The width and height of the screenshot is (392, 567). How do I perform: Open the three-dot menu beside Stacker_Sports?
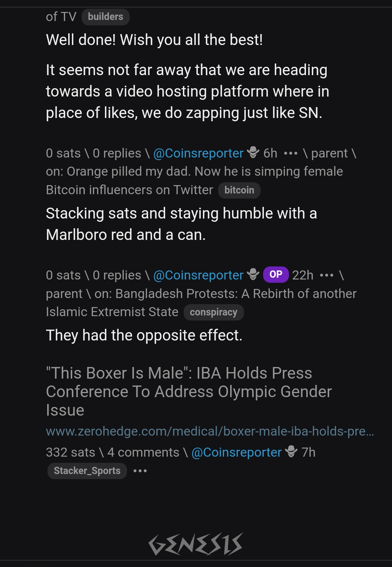tap(140, 471)
